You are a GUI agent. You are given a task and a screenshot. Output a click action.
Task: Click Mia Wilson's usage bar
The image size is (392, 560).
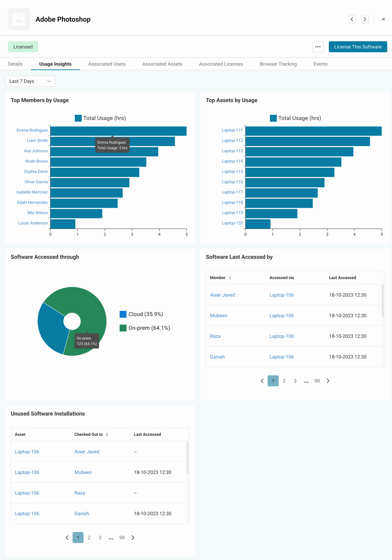point(76,214)
